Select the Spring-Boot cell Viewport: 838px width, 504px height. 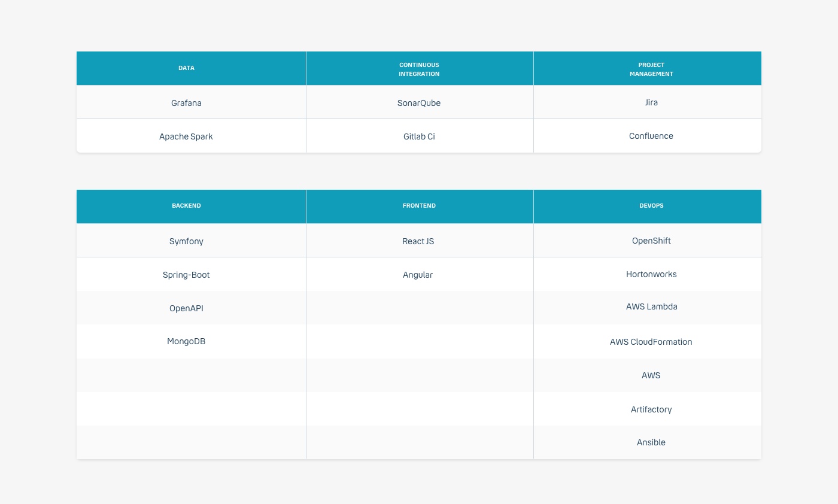[191, 274]
